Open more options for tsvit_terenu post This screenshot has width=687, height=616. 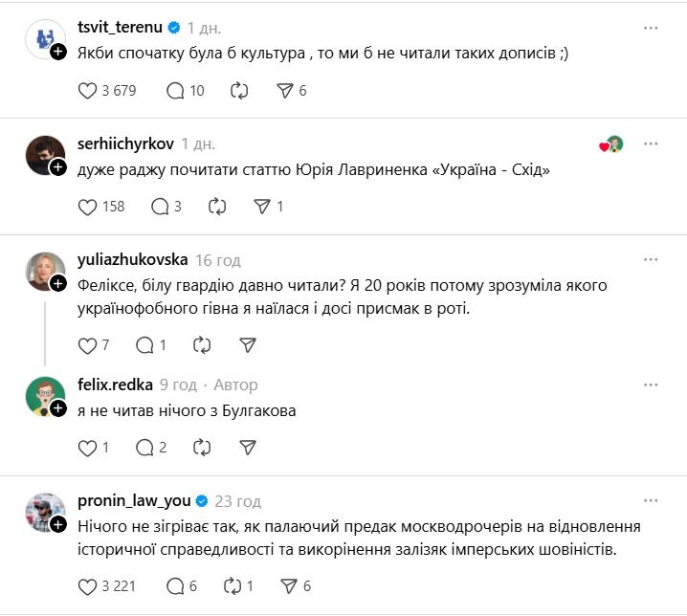point(651,29)
